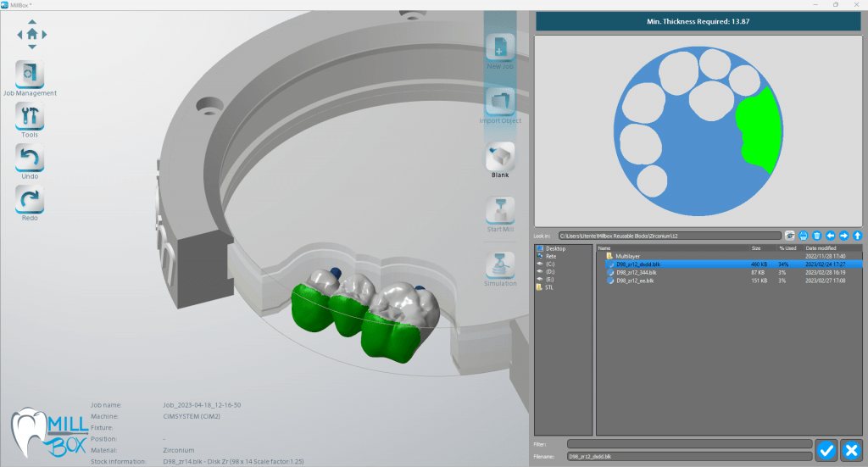Image resolution: width=868 pixels, height=467 pixels.
Task: Rotate view with the up arrow
Action: (32, 22)
